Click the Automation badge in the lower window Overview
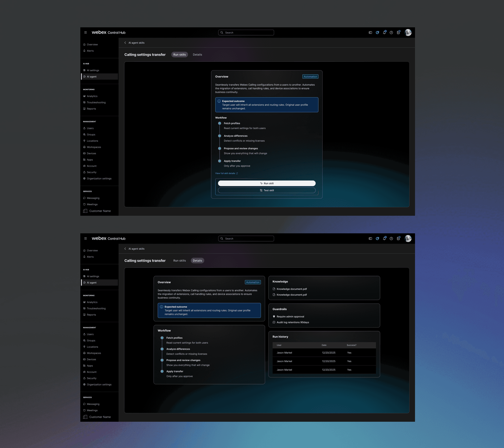Image resolution: width=504 pixels, height=448 pixels. pyautogui.click(x=253, y=282)
